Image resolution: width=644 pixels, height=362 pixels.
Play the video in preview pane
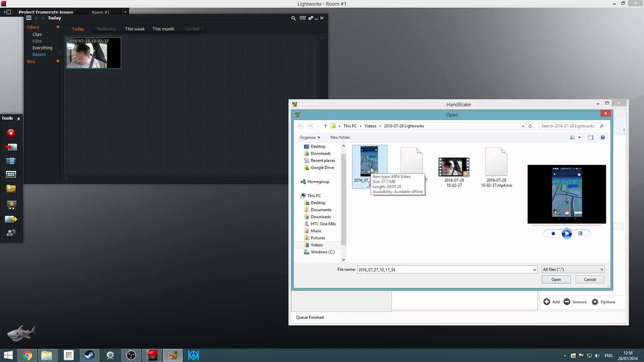(x=567, y=233)
